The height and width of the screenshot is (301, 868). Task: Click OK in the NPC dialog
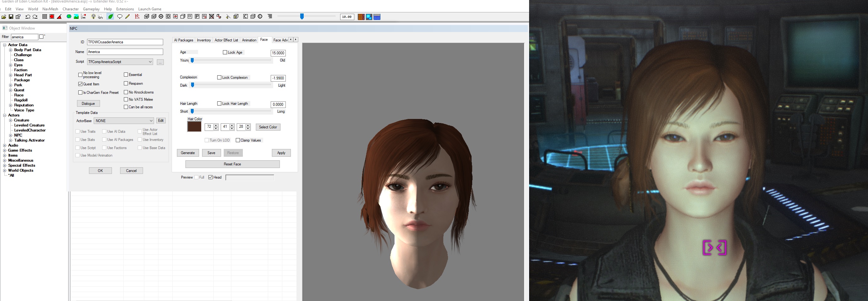[100, 171]
